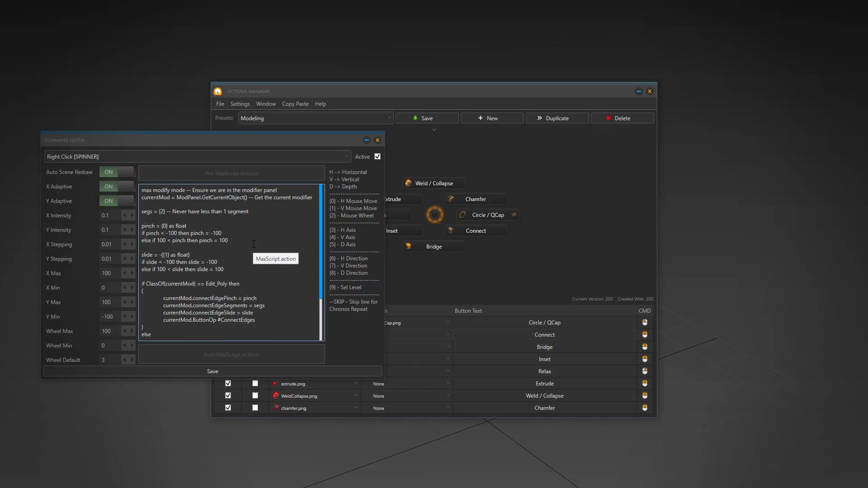This screenshot has width=868, height=488.
Task: Check the empty checkbox in extrude.png row
Action: click(255, 383)
